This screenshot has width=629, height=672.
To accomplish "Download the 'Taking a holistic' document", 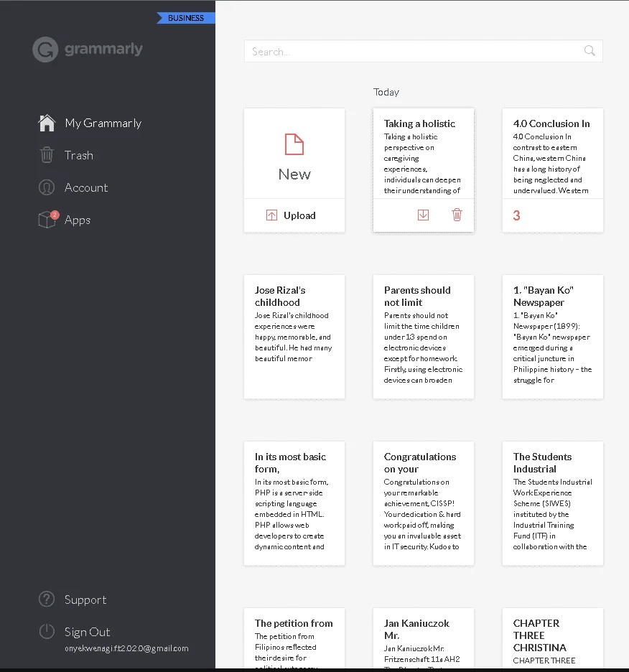I will tap(423, 215).
